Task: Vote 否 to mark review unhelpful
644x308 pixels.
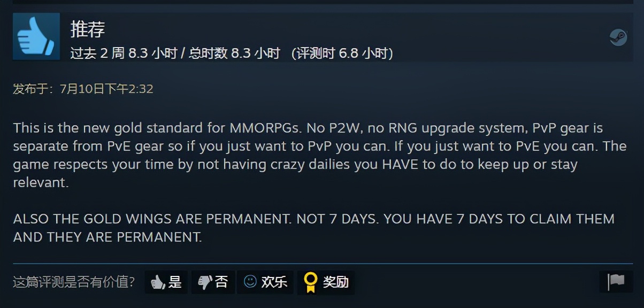Action: click(213, 282)
